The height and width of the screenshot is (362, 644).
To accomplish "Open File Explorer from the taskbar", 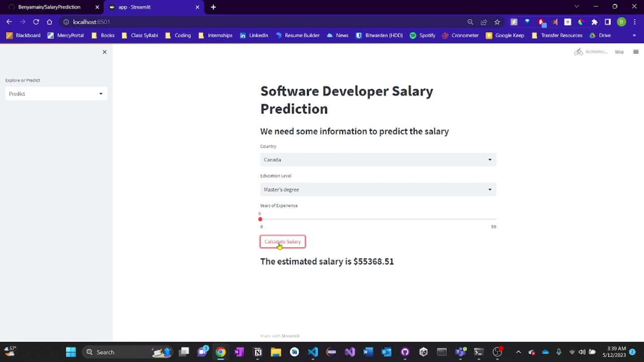I will point(276,352).
